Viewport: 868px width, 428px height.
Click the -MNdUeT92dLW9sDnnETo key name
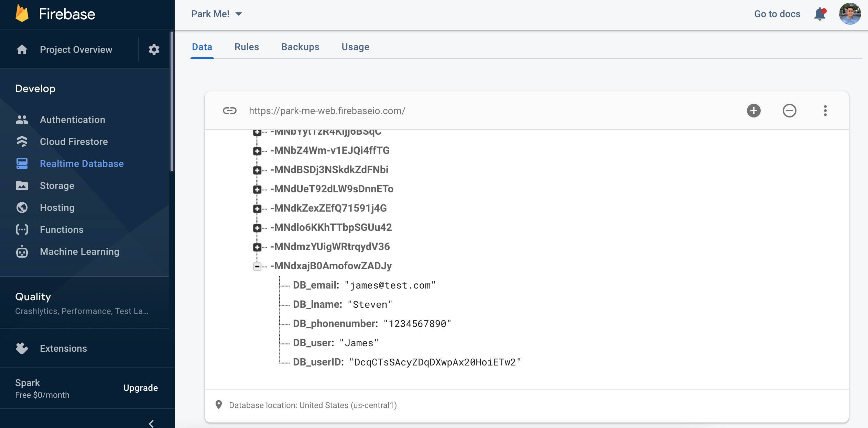[x=332, y=189]
